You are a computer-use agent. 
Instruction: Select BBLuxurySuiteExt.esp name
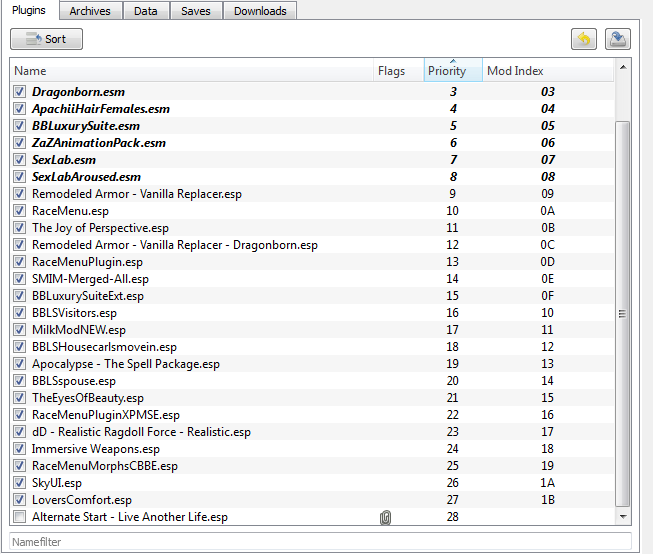pos(88,296)
